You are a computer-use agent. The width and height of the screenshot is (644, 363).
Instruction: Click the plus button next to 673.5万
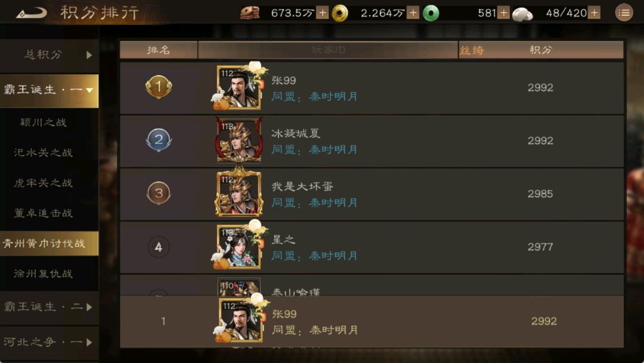(x=323, y=13)
